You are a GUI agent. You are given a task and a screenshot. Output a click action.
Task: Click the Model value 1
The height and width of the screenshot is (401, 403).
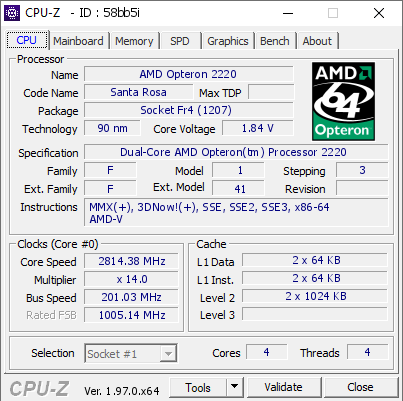pos(238,170)
